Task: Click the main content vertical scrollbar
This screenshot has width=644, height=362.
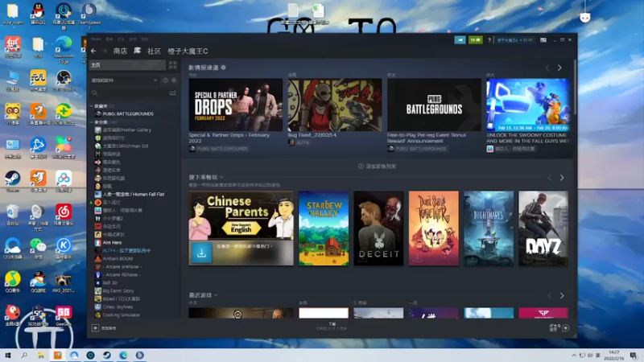Action: click(575, 87)
